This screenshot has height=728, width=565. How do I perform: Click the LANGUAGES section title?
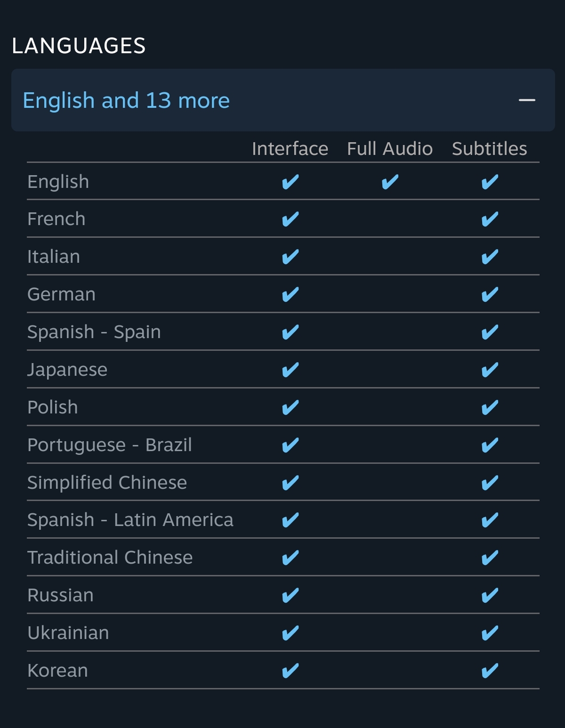(x=79, y=46)
